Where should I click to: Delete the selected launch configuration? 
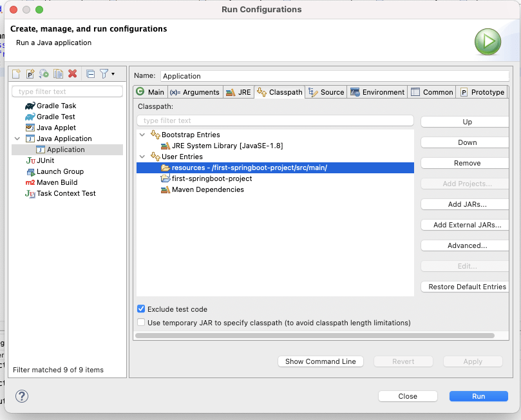tap(73, 74)
